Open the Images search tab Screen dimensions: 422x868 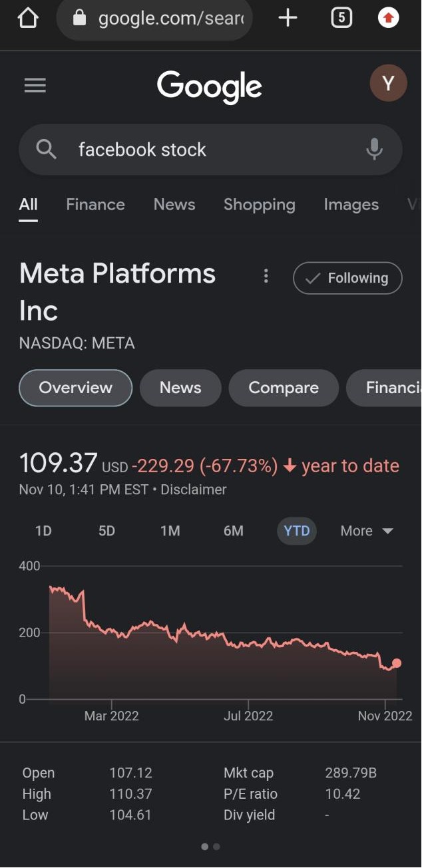coord(351,204)
